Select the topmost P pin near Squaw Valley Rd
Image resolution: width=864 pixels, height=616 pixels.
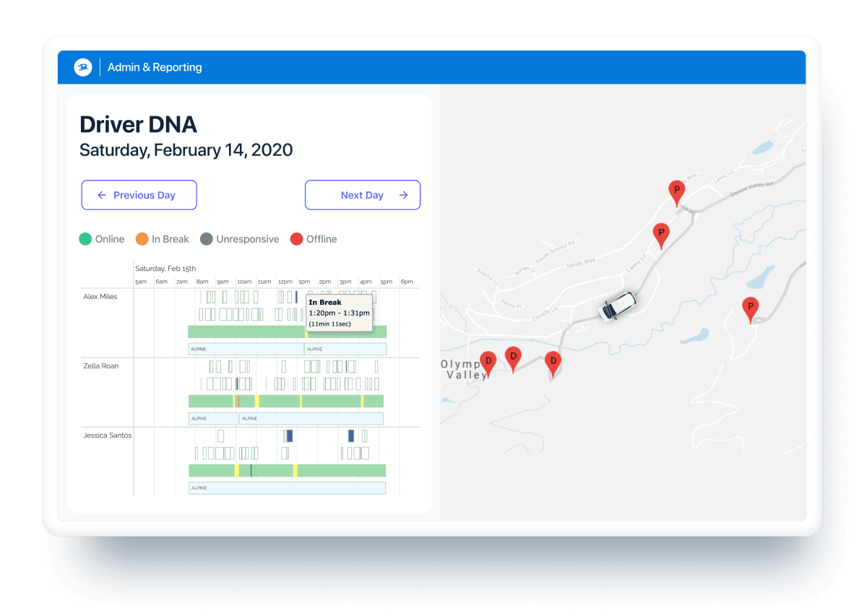click(676, 192)
